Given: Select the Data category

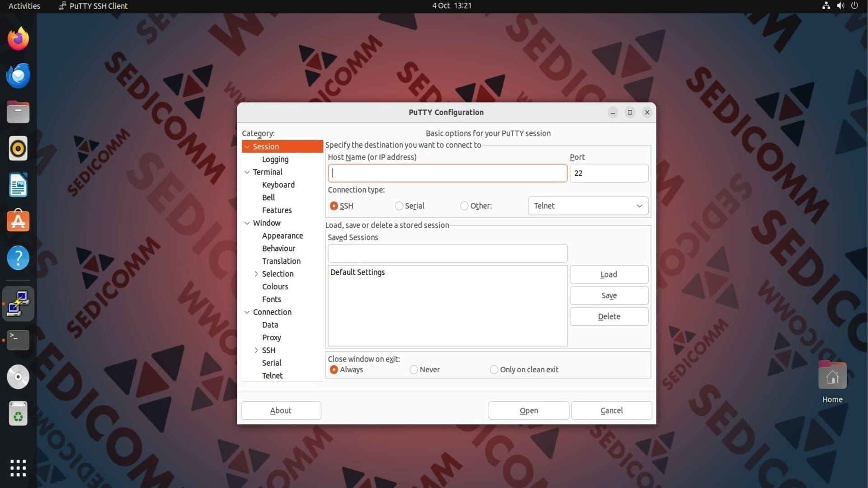Looking at the screenshot, I should tap(270, 325).
